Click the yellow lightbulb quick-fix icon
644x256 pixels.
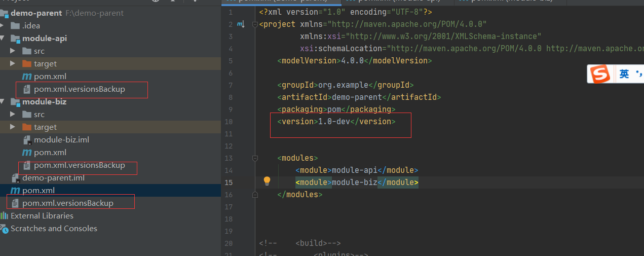pos(267,181)
